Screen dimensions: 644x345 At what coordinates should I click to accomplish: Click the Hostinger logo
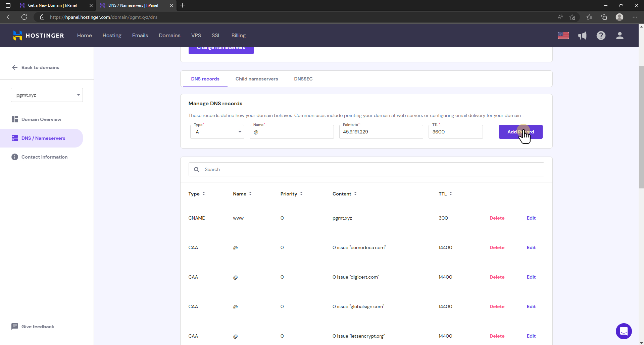pyautogui.click(x=38, y=36)
